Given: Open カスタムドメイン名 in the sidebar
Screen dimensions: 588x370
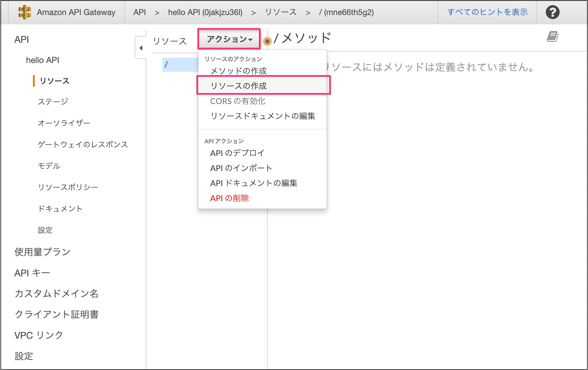Looking at the screenshot, I should (x=56, y=293).
